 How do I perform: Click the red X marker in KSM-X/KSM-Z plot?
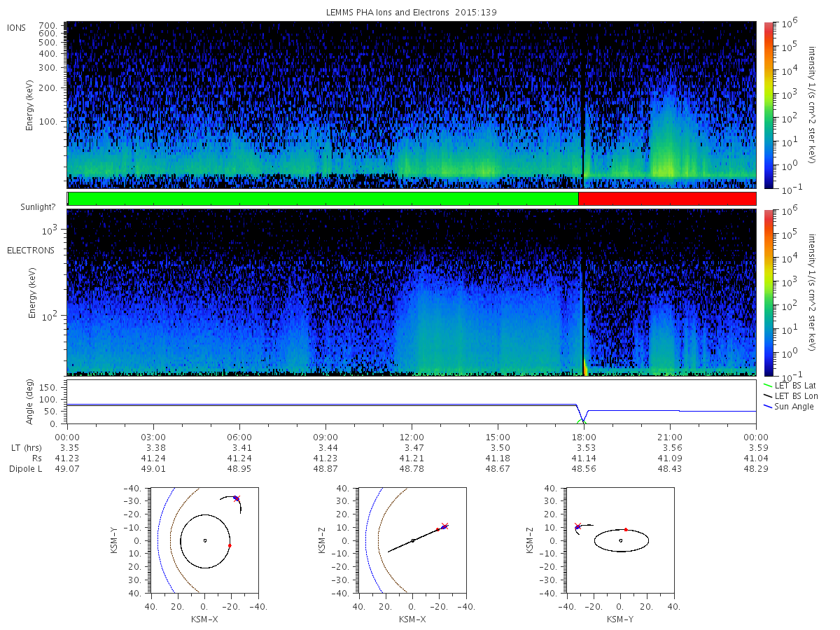444,526
